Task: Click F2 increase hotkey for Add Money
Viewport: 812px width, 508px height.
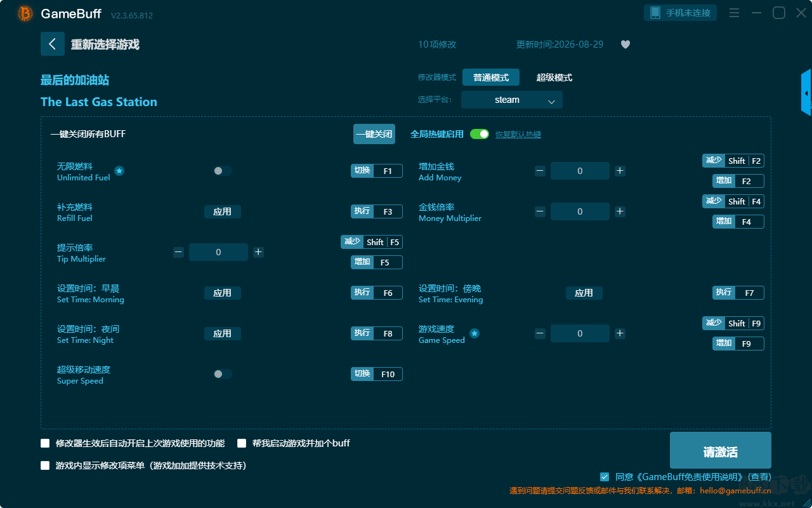Action: pos(738,181)
